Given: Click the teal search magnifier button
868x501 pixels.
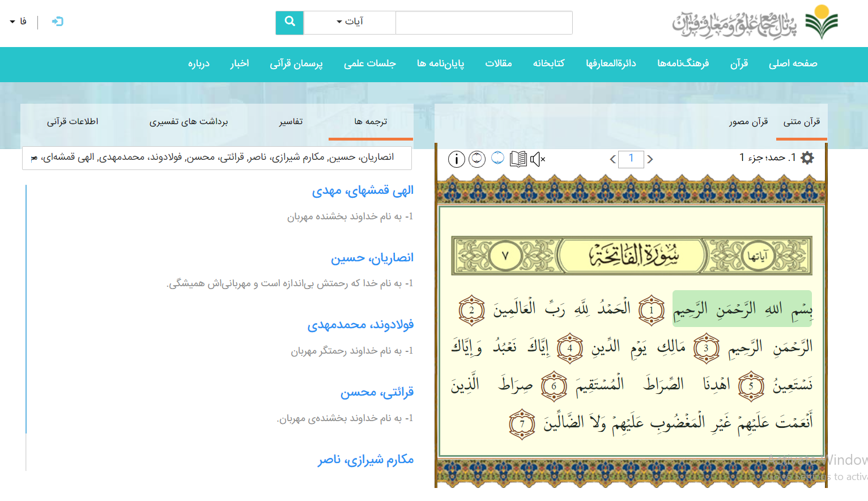Looking at the screenshot, I should [x=290, y=23].
